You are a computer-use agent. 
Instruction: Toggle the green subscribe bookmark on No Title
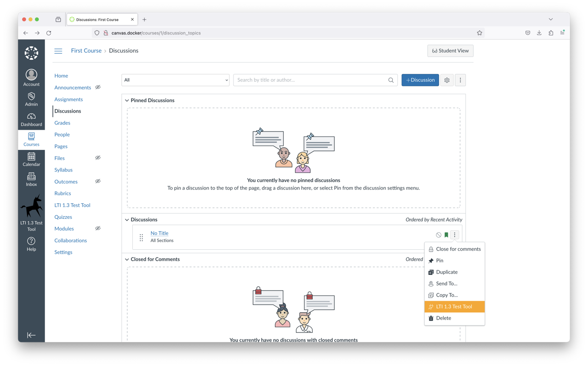point(446,235)
